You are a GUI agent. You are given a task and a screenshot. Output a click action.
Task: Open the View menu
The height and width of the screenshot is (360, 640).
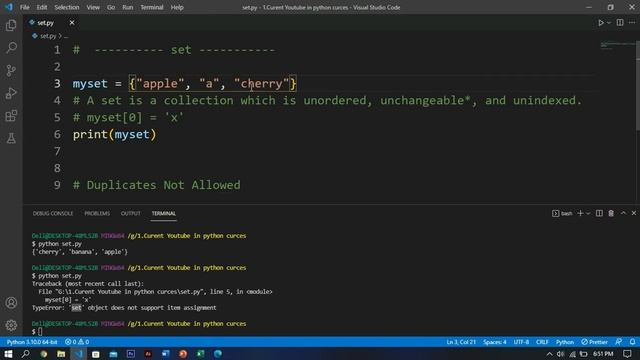(x=93, y=7)
